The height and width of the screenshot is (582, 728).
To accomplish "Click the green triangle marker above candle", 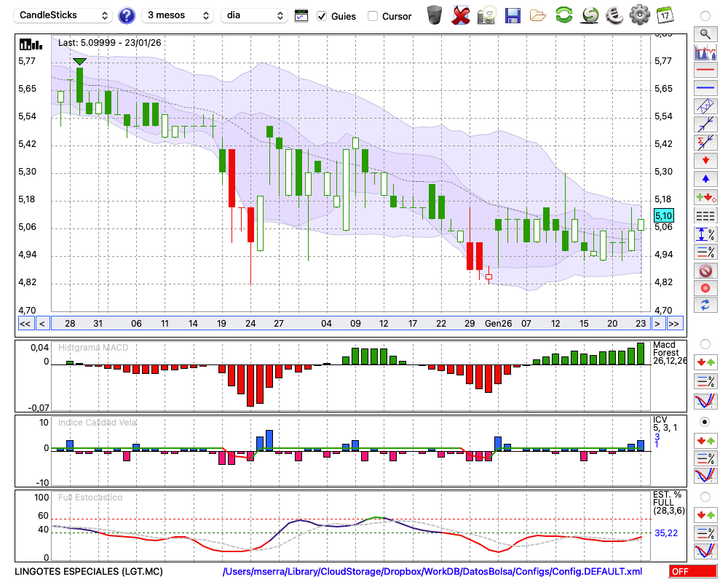I will 80,62.
